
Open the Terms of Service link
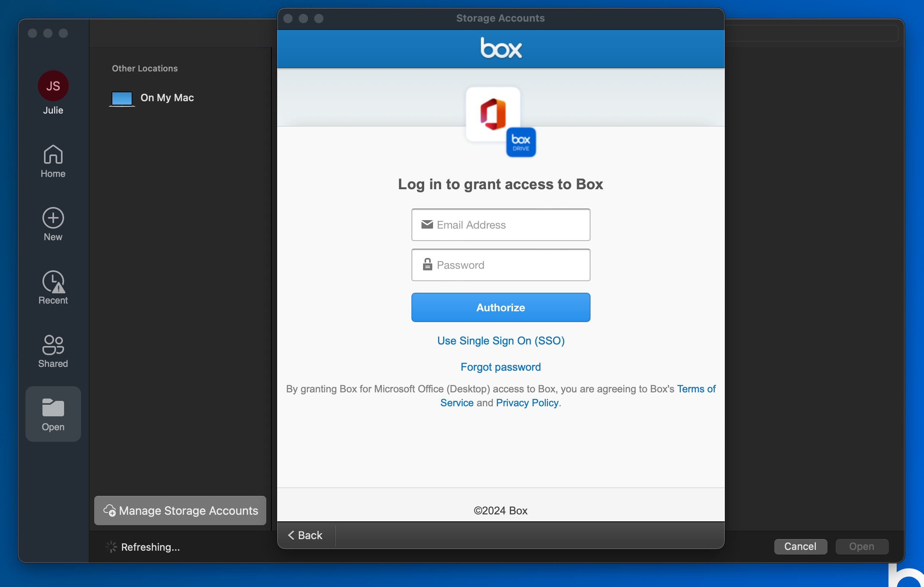[696, 389]
